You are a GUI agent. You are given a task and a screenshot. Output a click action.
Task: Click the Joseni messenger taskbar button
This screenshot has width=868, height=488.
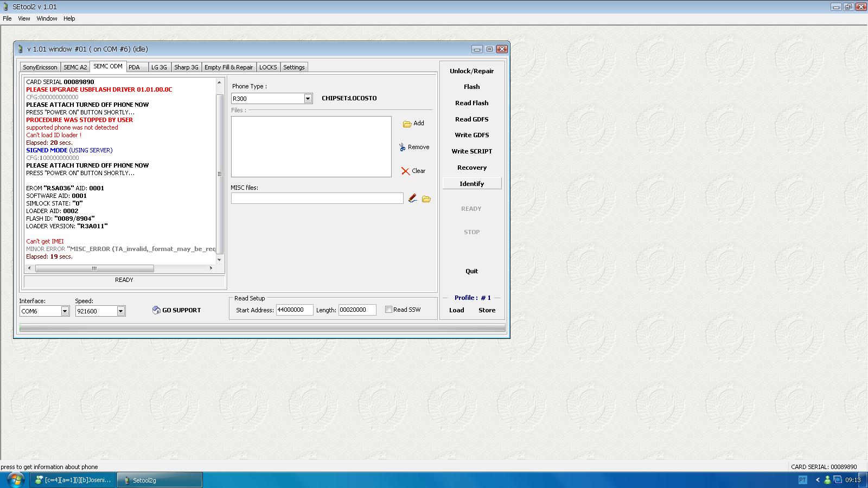click(x=73, y=480)
